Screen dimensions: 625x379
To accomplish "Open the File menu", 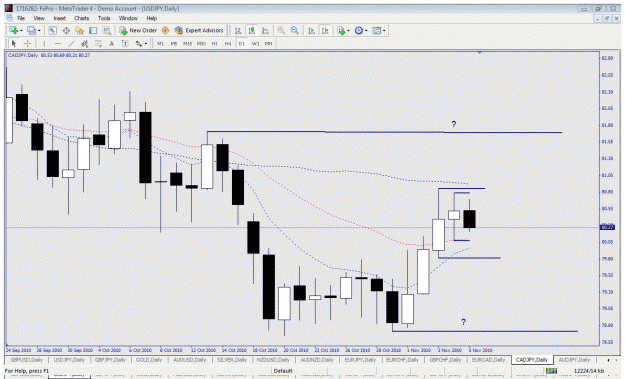I will point(21,18).
